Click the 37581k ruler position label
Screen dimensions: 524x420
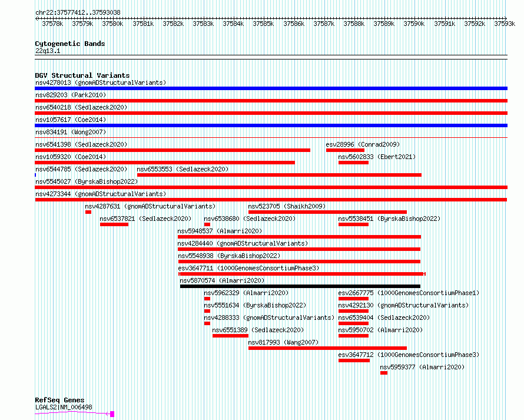tap(143, 24)
